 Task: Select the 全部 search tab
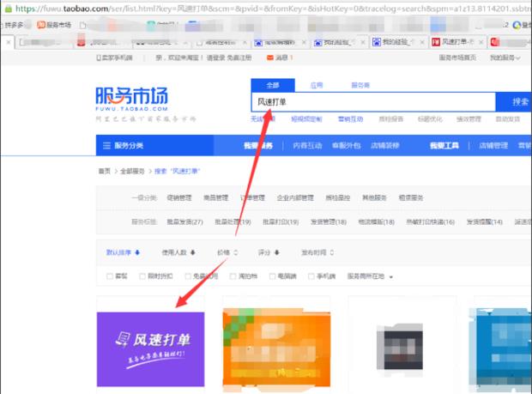[x=273, y=85]
